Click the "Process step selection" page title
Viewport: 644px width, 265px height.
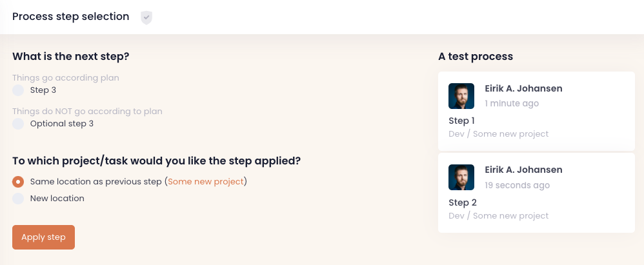pos(70,17)
